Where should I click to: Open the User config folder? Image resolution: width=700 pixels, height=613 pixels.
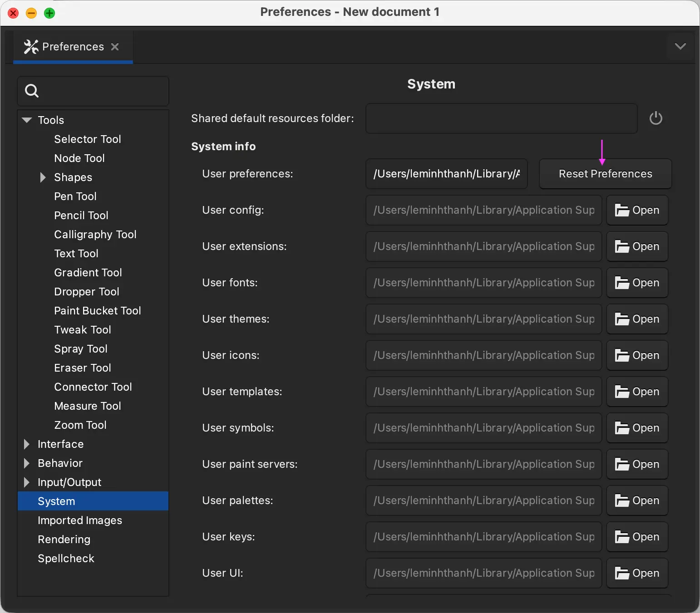(x=637, y=210)
